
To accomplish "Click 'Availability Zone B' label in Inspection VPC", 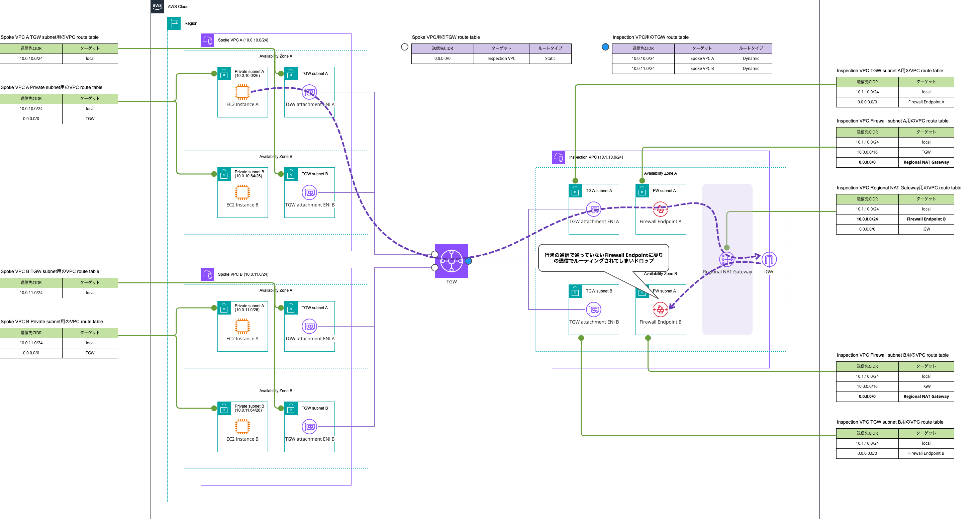I will point(661,274).
